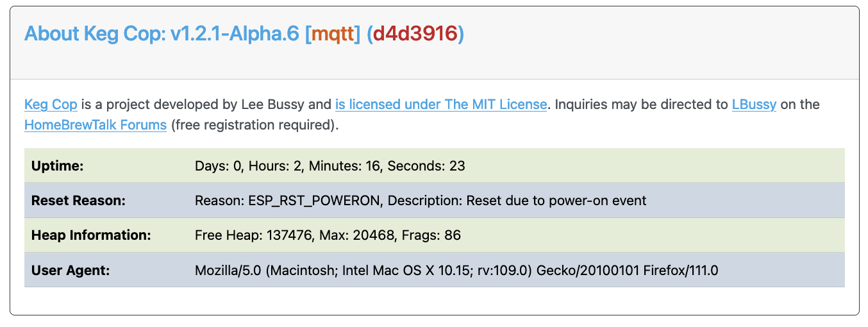Select the User Agent row label

[x=71, y=270]
